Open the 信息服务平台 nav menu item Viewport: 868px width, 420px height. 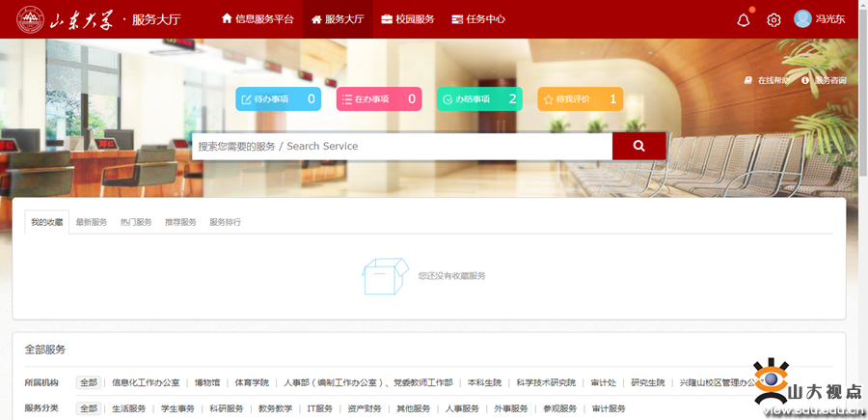pyautogui.click(x=258, y=19)
